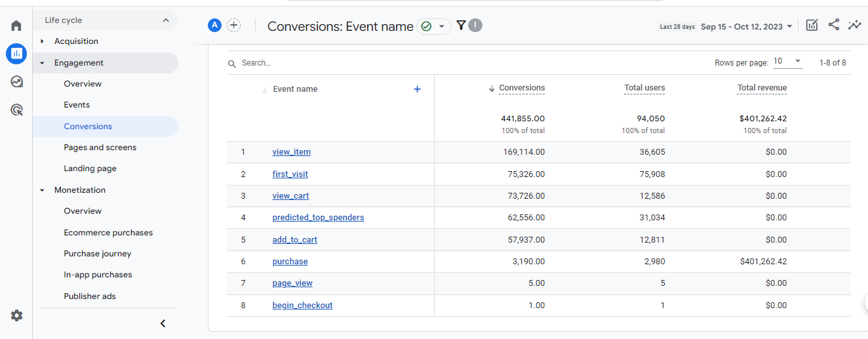Sort by Conversions column header

tap(522, 88)
